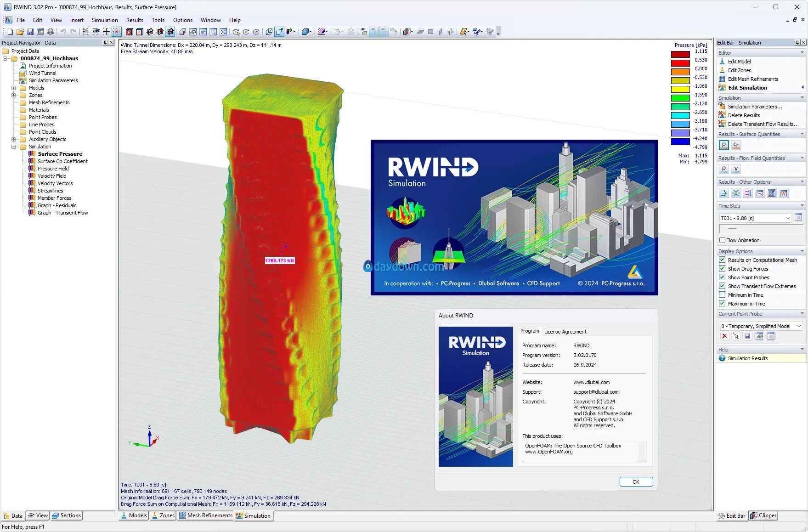This screenshot has height=532, width=808.
Task: Toggle Maximum in Time checkbox
Action: coord(722,304)
